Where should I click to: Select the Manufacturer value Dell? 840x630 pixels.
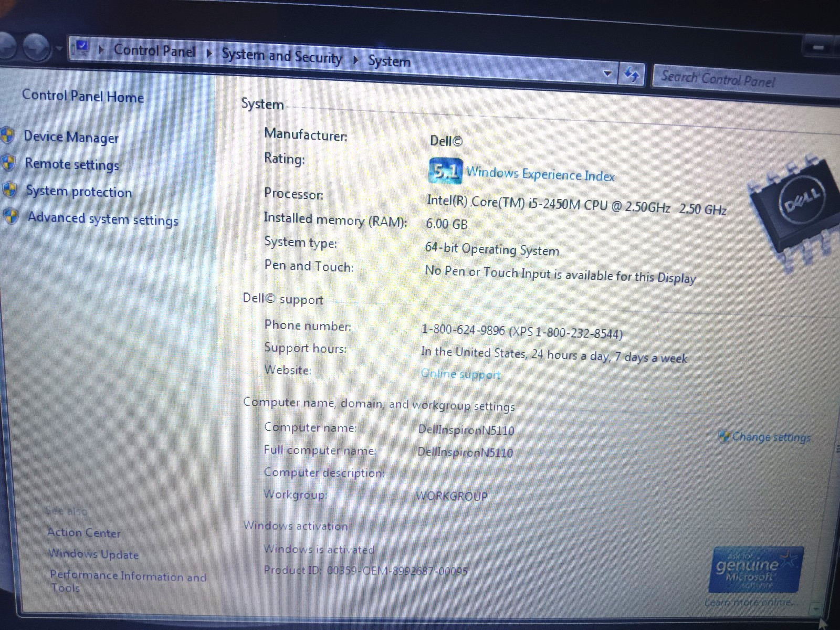pyautogui.click(x=446, y=141)
